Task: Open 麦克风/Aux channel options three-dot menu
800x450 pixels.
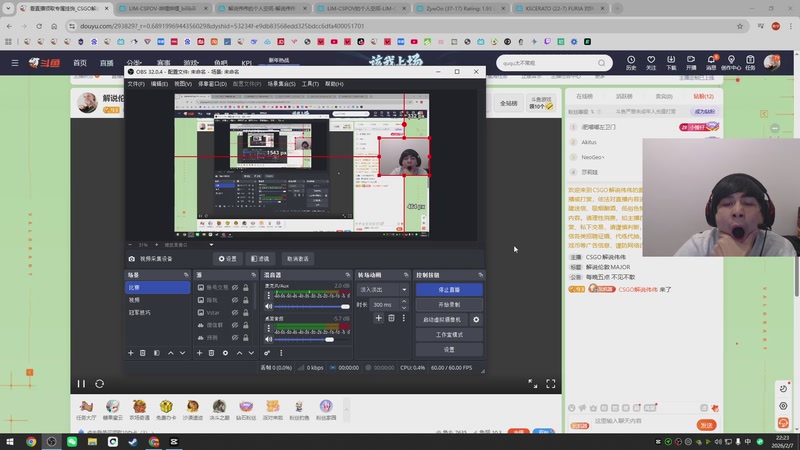Action: 269,296
